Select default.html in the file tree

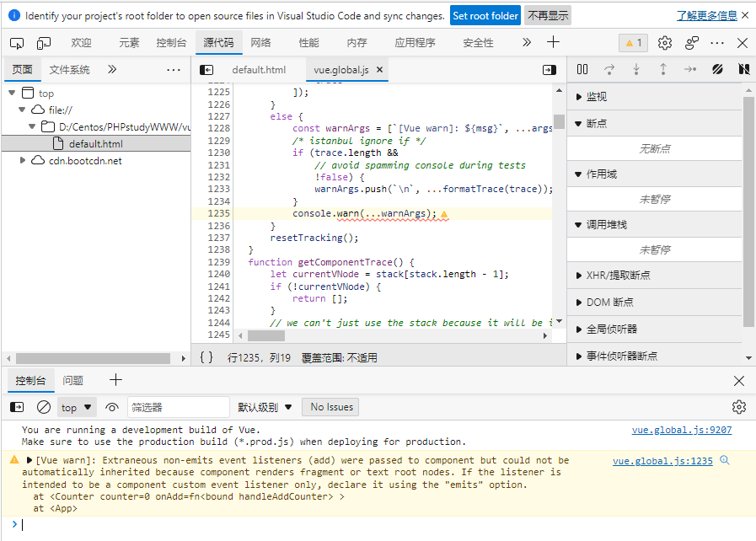(x=95, y=144)
